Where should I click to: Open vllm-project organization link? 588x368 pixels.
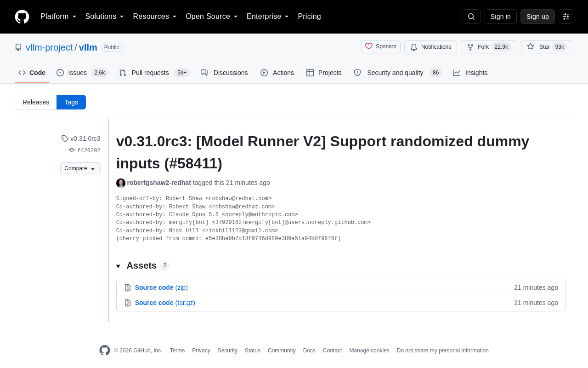click(49, 47)
